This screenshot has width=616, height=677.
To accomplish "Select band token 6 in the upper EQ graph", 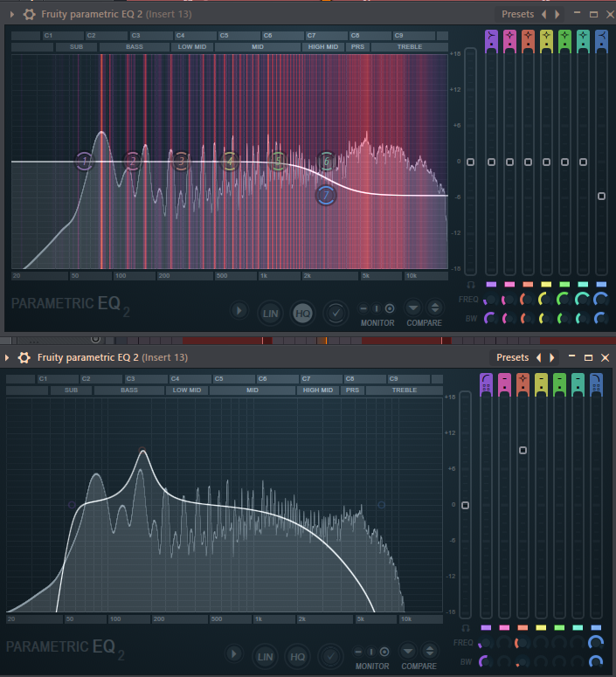I will [x=327, y=162].
